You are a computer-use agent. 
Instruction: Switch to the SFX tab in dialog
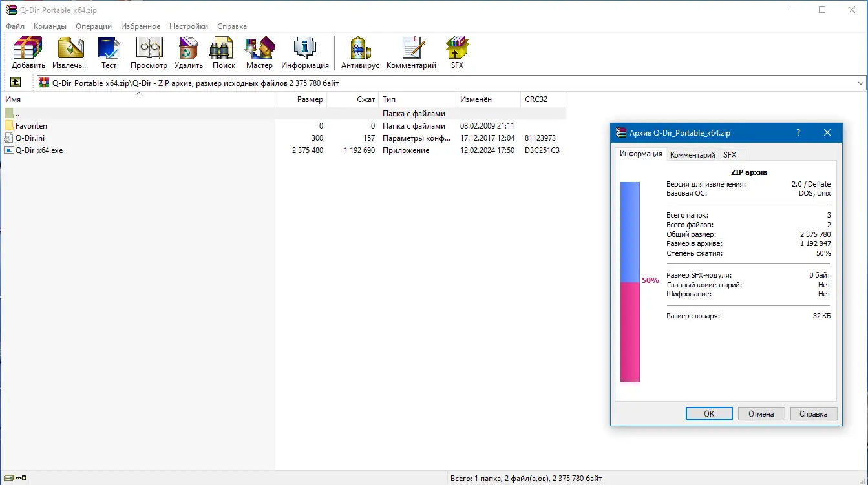pos(730,155)
